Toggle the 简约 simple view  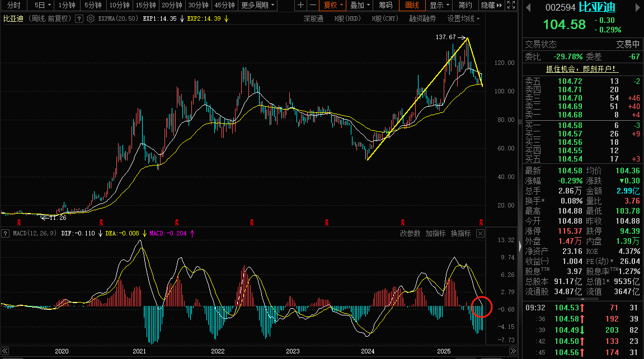466,6
